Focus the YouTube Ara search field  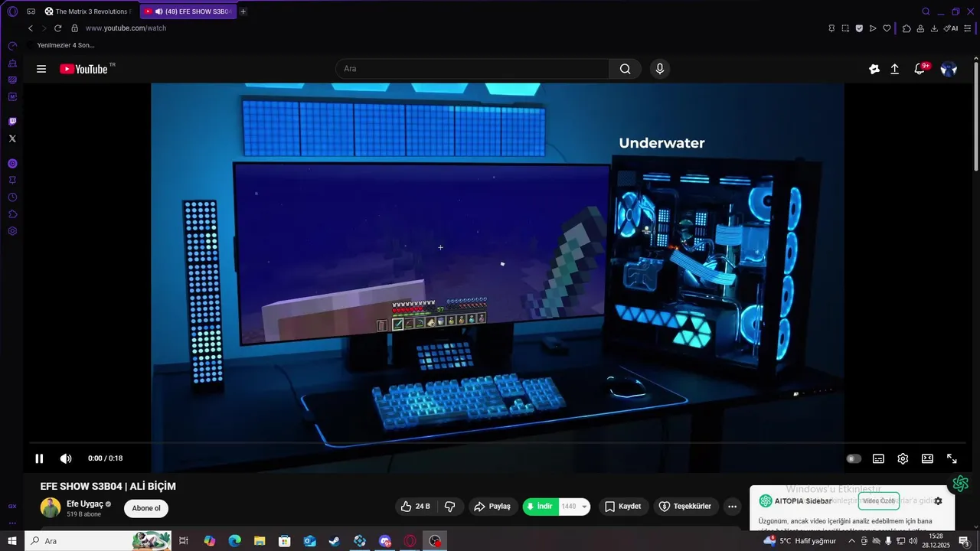472,69
